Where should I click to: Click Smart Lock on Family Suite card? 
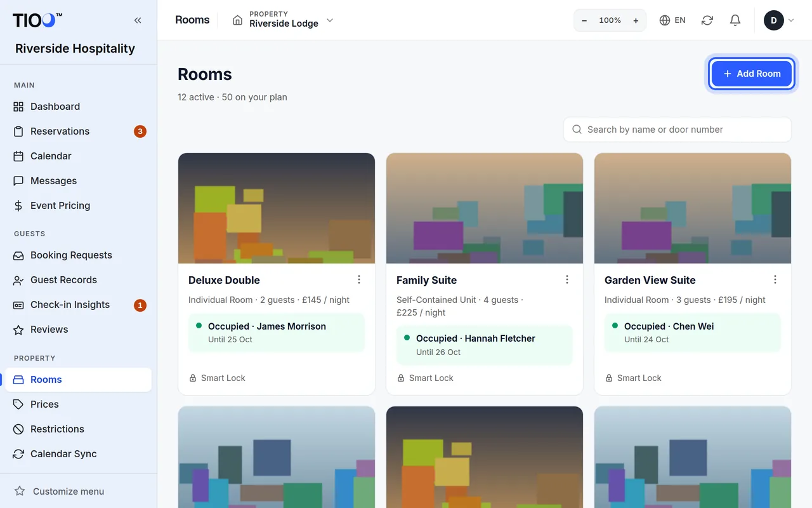(x=425, y=378)
